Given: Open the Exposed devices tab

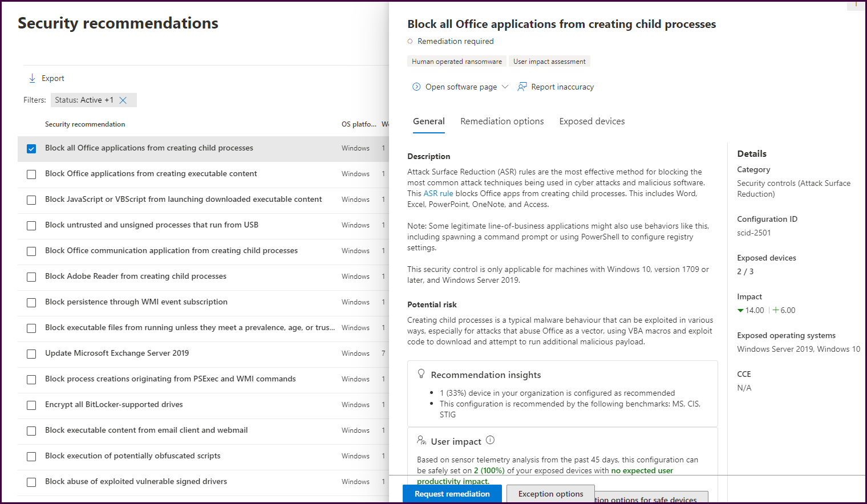Looking at the screenshot, I should point(591,121).
